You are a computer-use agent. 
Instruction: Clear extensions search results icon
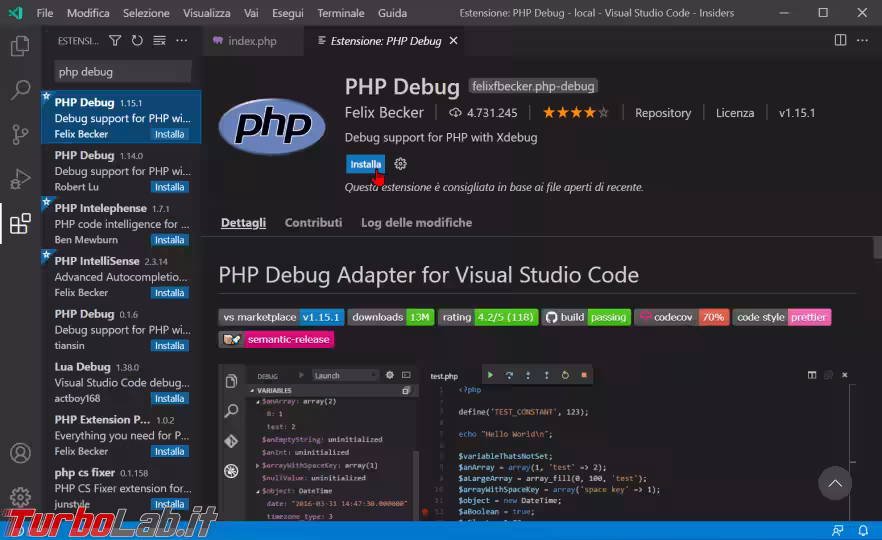(x=160, y=40)
